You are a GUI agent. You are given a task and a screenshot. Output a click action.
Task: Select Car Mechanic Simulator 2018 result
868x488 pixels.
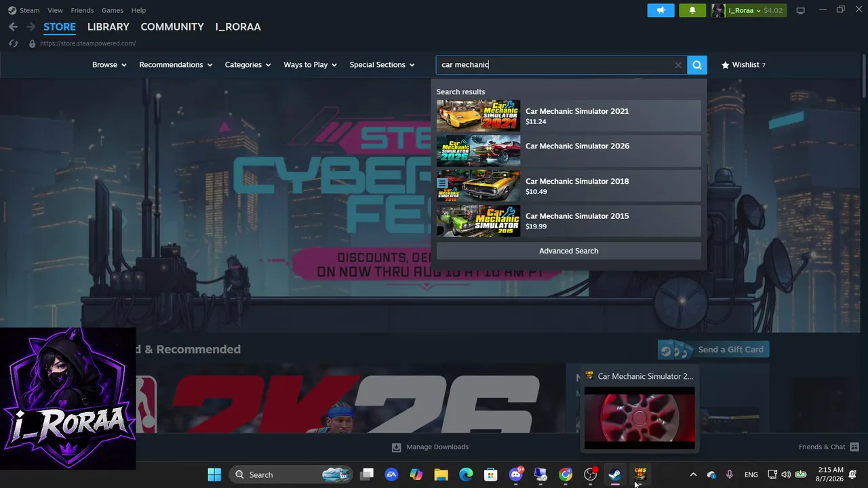tap(568, 186)
